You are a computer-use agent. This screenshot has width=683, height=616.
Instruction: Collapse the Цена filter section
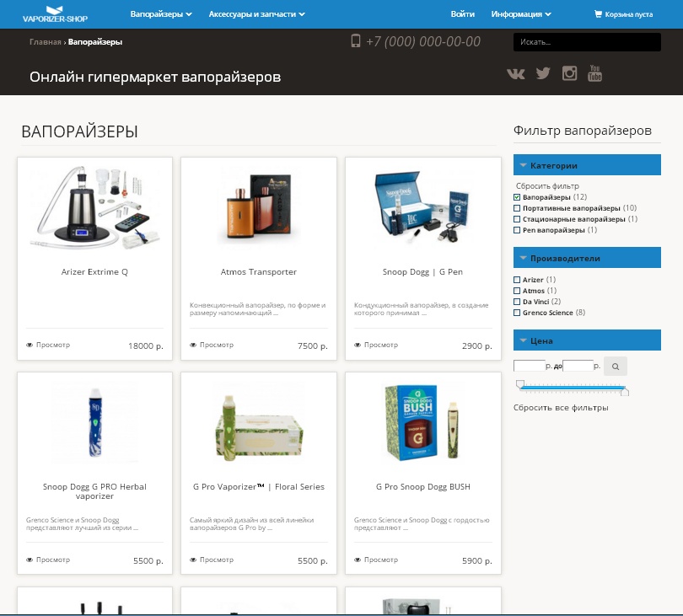coord(587,340)
